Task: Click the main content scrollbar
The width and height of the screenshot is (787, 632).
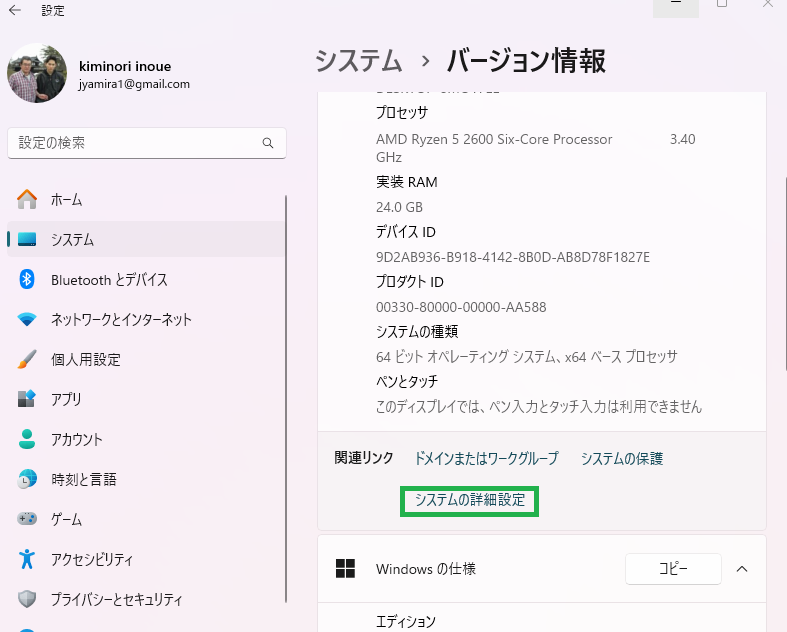Action: tap(785, 274)
